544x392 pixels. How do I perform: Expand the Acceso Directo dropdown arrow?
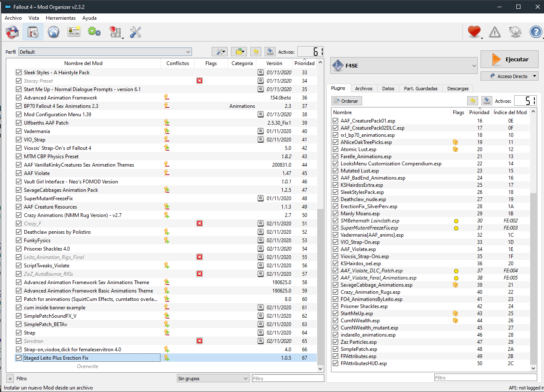535,76
